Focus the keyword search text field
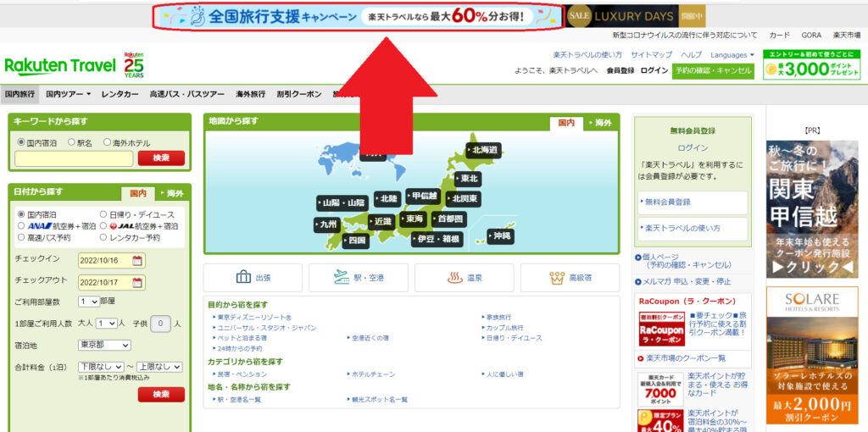Image resolution: width=868 pixels, height=432 pixels. click(75, 158)
